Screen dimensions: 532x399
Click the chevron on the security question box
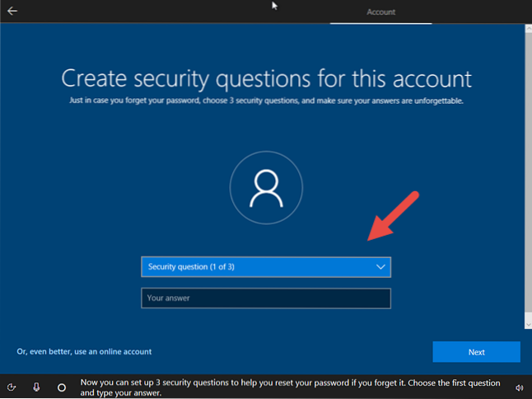pyautogui.click(x=380, y=267)
